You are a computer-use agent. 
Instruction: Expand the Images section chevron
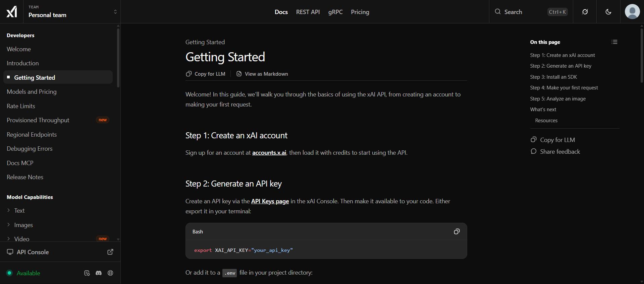[9, 225]
